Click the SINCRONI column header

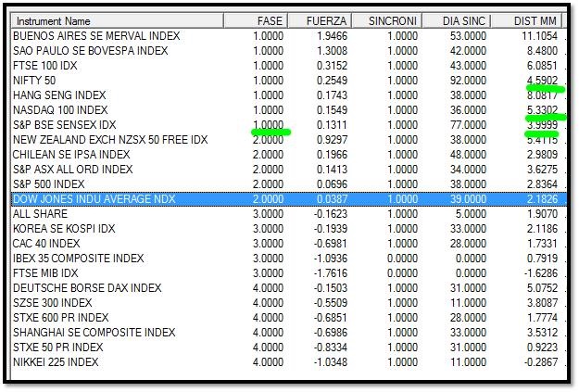386,20
